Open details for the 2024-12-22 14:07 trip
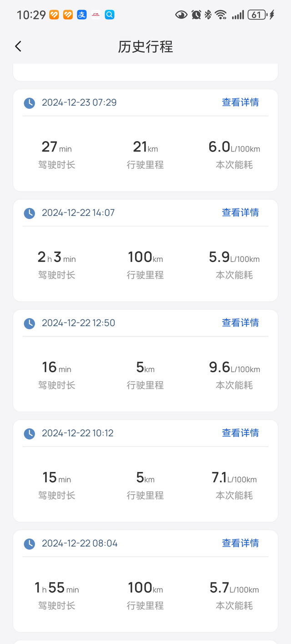 click(240, 213)
